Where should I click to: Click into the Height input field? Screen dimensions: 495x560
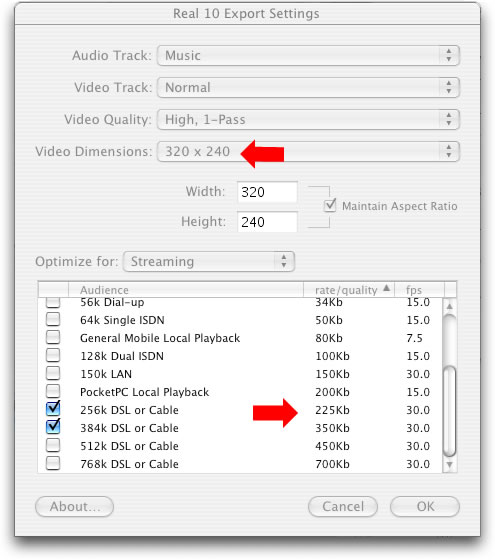click(x=267, y=222)
